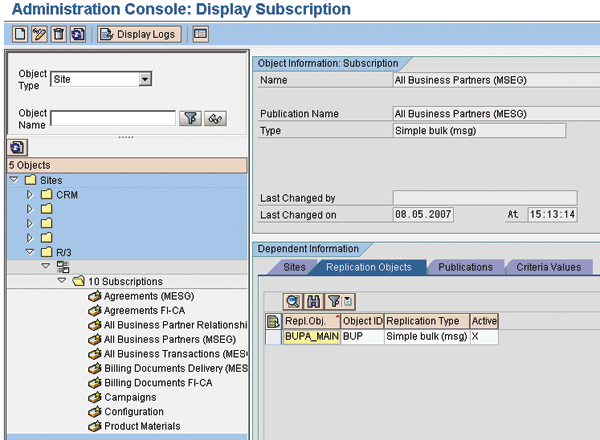Expand the second unnamed folder below CRM
600x440 pixels.
click(x=29, y=223)
